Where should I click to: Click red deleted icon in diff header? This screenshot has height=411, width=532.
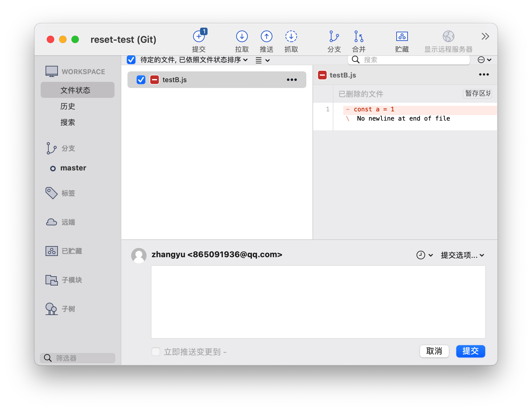click(322, 75)
